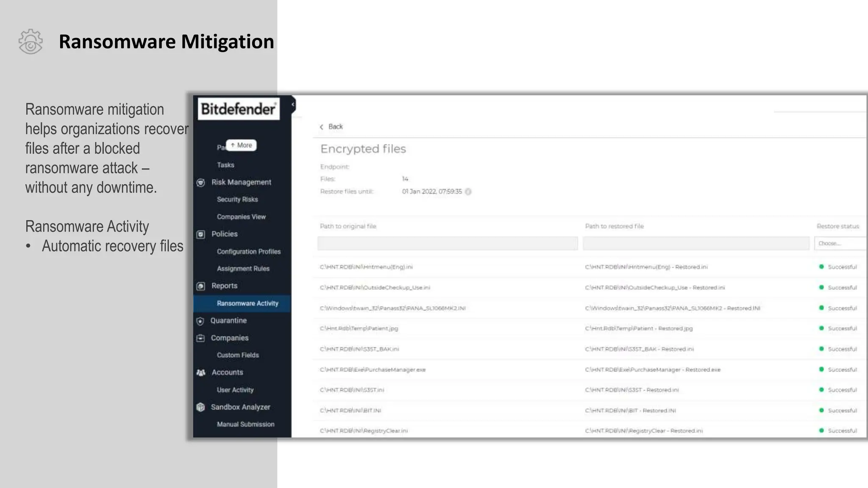The width and height of the screenshot is (868, 488).
Task: Click Successful status for Patient.jpg row
Action: pos(838,329)
